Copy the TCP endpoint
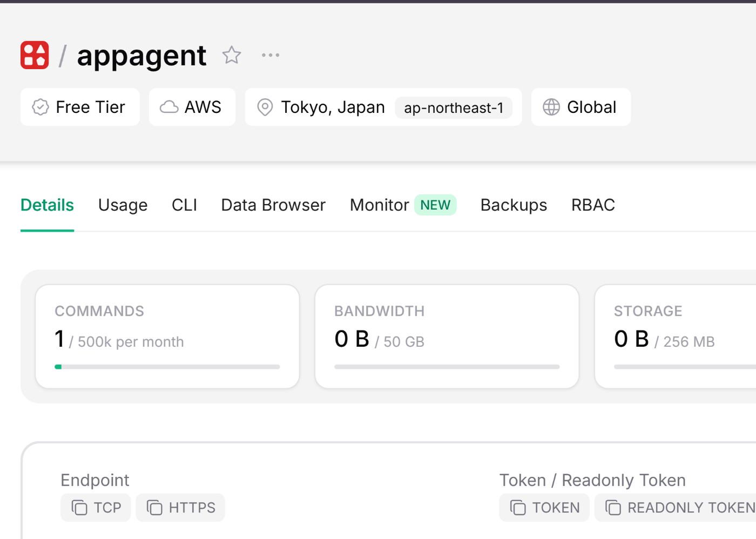The image size is (756, 539). click(x=96, y=508)
